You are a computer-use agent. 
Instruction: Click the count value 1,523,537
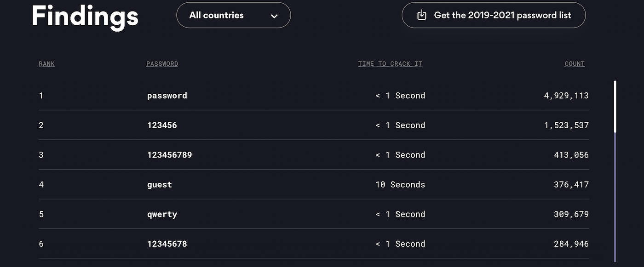click(x=566, y=125)
